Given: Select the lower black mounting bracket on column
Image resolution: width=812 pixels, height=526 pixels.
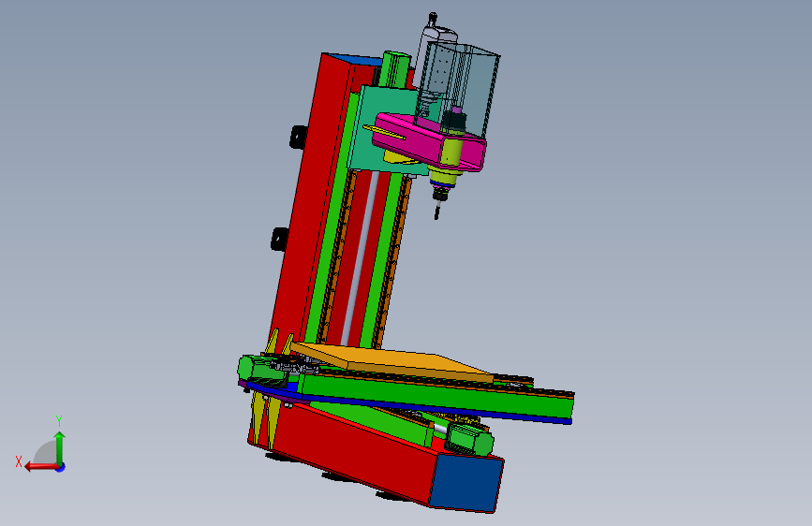Looking at the screenshot, I should 280,239.
